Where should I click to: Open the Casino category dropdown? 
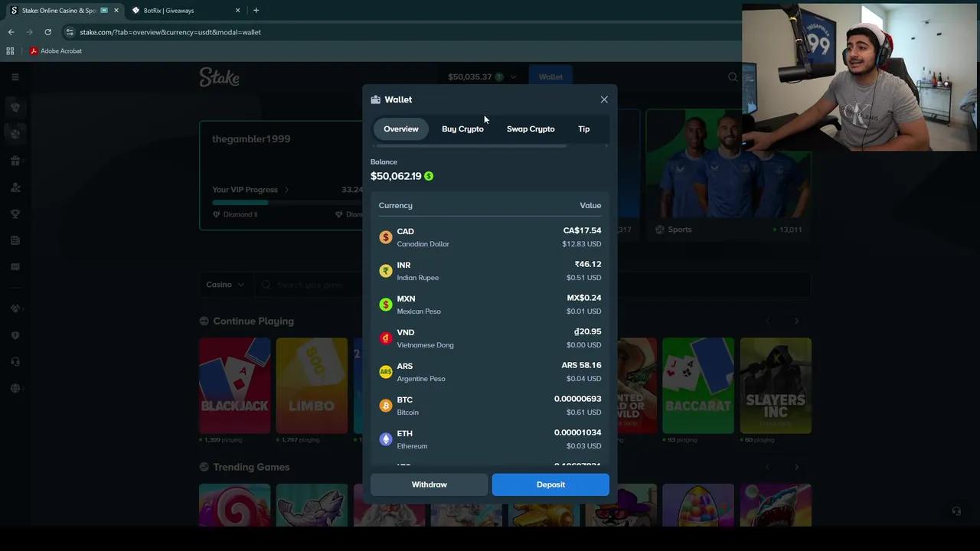click(x=225, y=285)
